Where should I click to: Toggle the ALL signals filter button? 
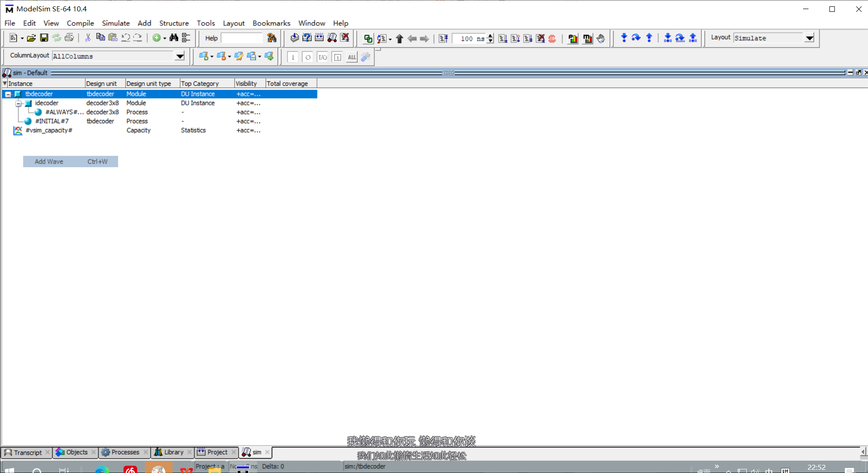point(352,57)
